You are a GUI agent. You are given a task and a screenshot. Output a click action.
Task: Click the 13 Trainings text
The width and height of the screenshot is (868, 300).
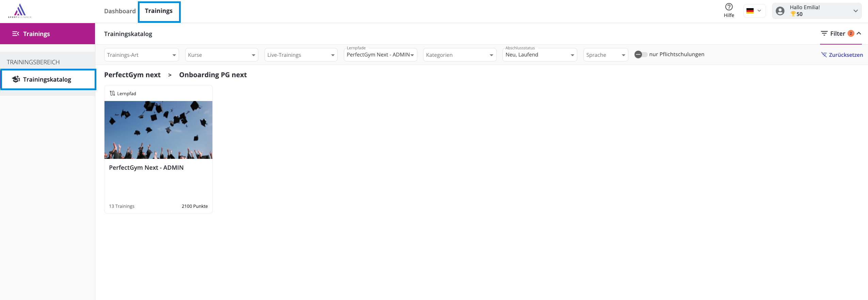(122, 206)
